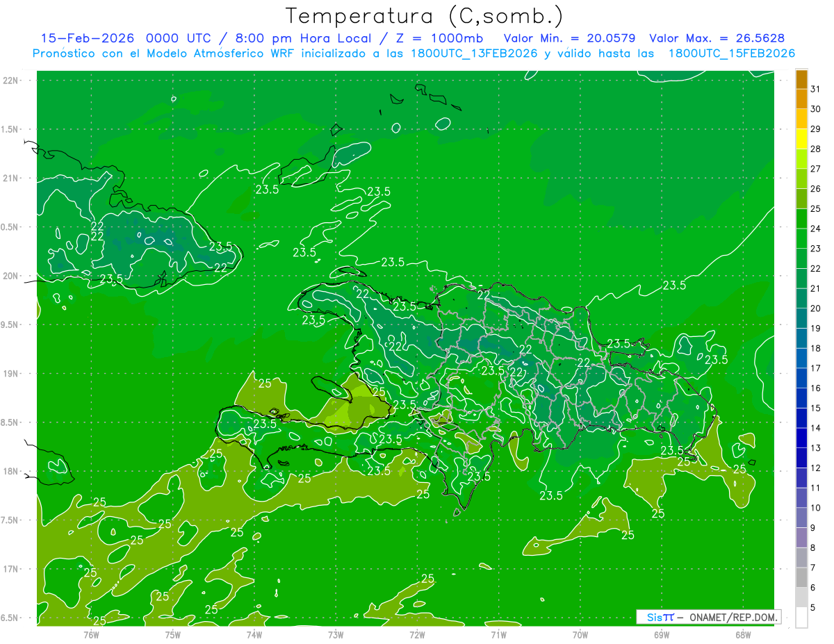Click "1800UTC_15FEB2026" valid-until time text
The height and width of the screenshot is (644, 834).
pos(732,53)
